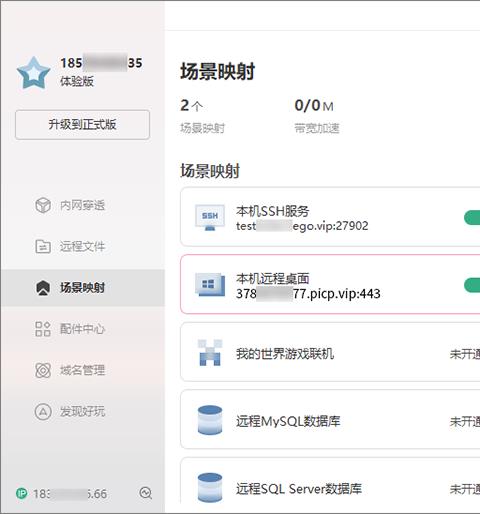480x514 pixels.
Task: Select the 场景映射 sidebar menu item
Action: 83,288
